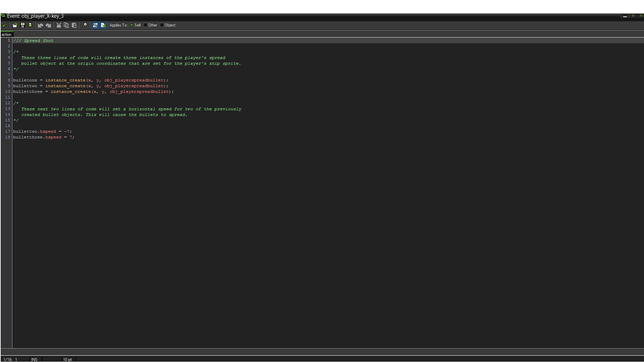Screen dimensions: 644x362
Task: Change font size via the 10 pt indicator
Action: pos(67,359)
